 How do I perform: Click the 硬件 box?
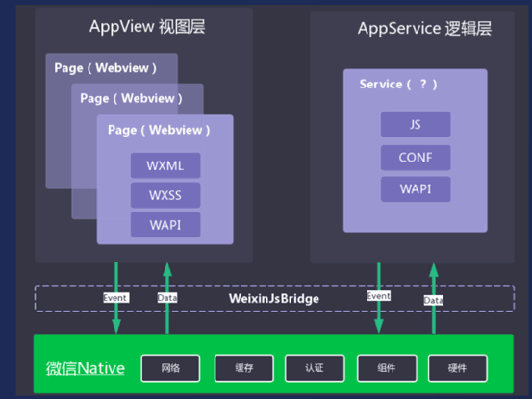coord(458,368)
